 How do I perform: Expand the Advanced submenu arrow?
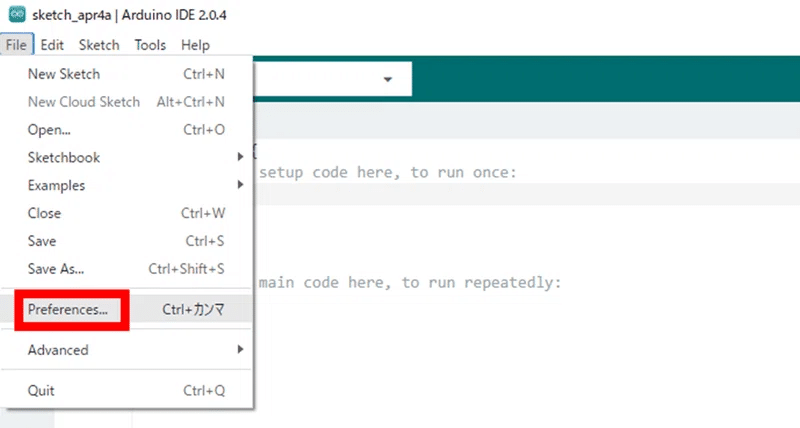click(x=240, y=349)
